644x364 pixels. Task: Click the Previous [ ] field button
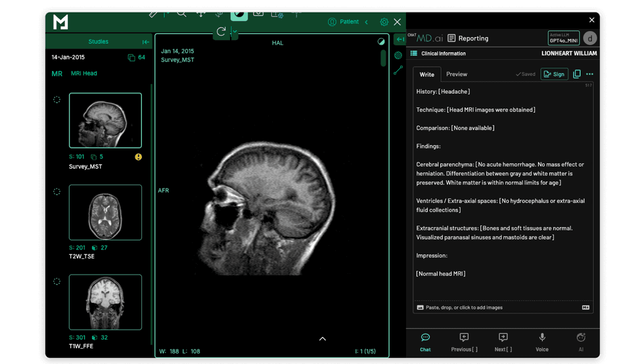[x=464, y=342]
